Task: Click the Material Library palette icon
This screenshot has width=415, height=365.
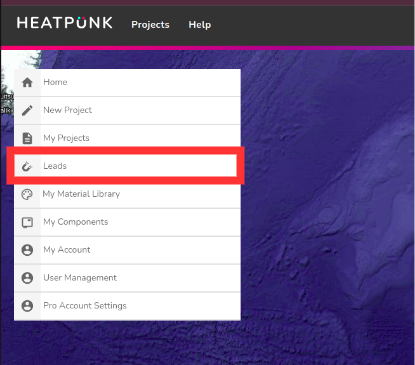Action: [27, 194]
